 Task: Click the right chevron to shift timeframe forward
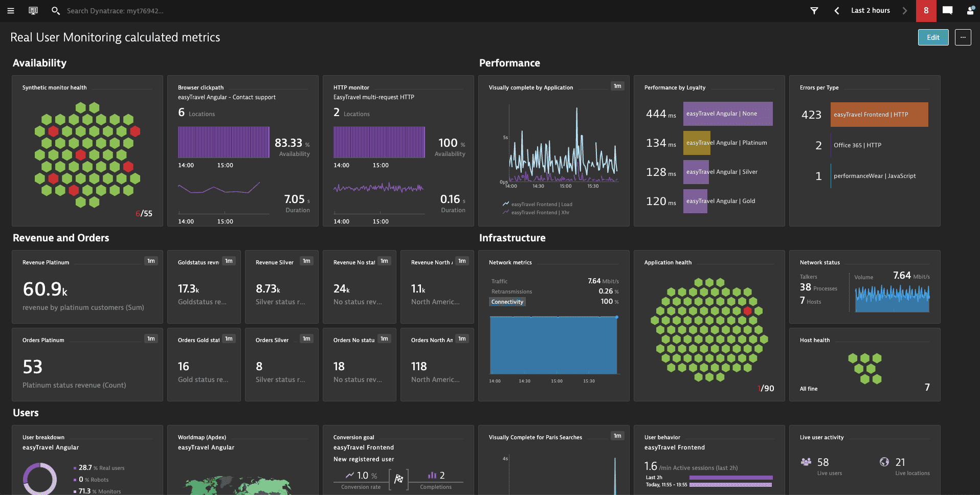[904, 10]
